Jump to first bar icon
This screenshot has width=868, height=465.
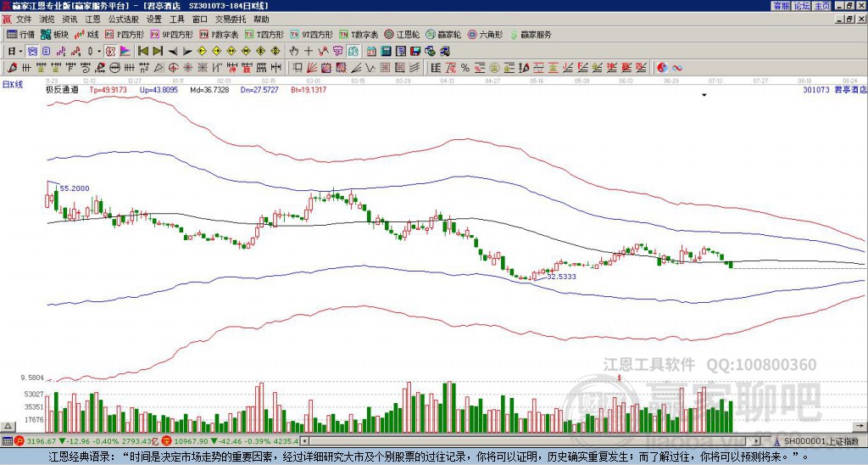(x=142, y=52)
